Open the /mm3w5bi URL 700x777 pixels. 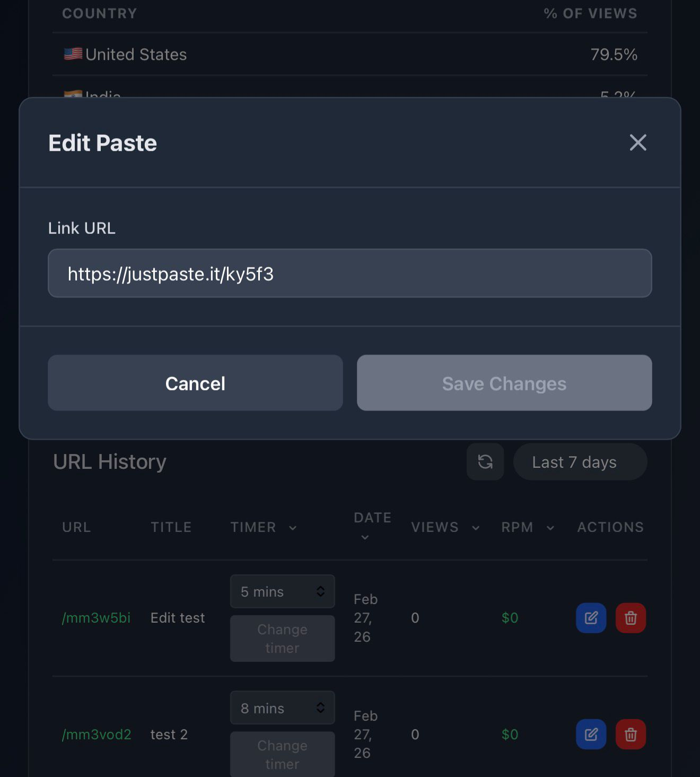[x=96, y=617]
